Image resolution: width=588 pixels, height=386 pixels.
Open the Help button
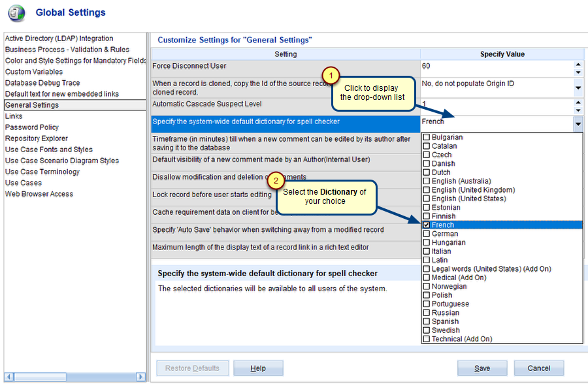(x=258, y=368)
